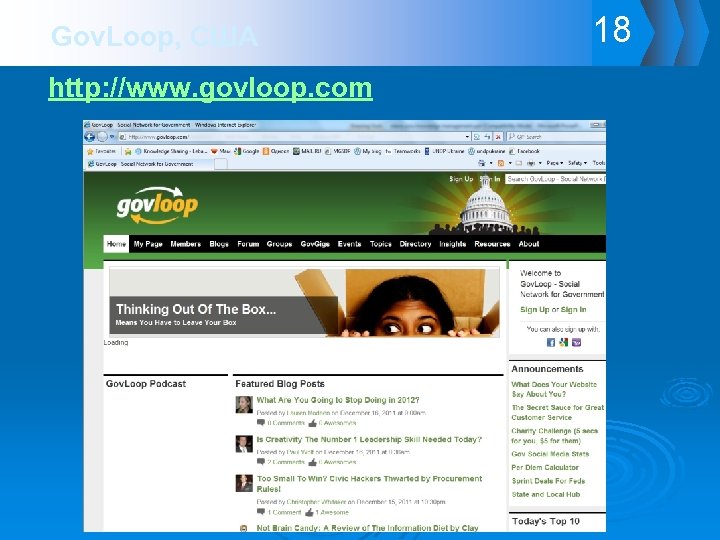720x540 pixels.
Task: Open the undpukraine bookmark in favorites bar
Action: [x=486, y=151]
